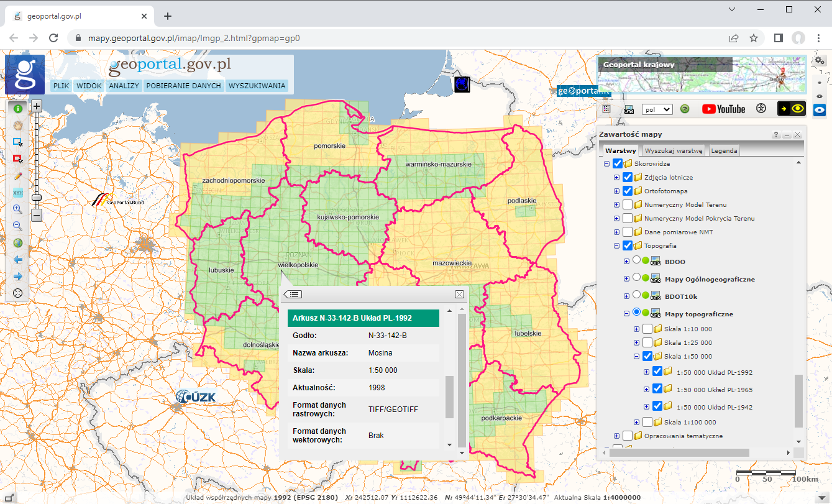Image resolution: width=832 pixels, height=504 pixels.
Task: Enable the Numeryczny Model Terenu checkbox
Action: pos(628,204)
